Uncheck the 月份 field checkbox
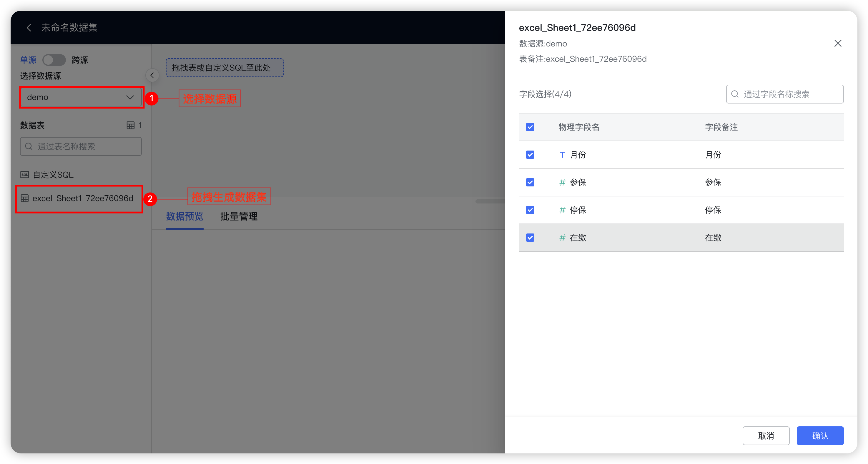Viewport: 868px width, 464px height. [x=530, y=155]
